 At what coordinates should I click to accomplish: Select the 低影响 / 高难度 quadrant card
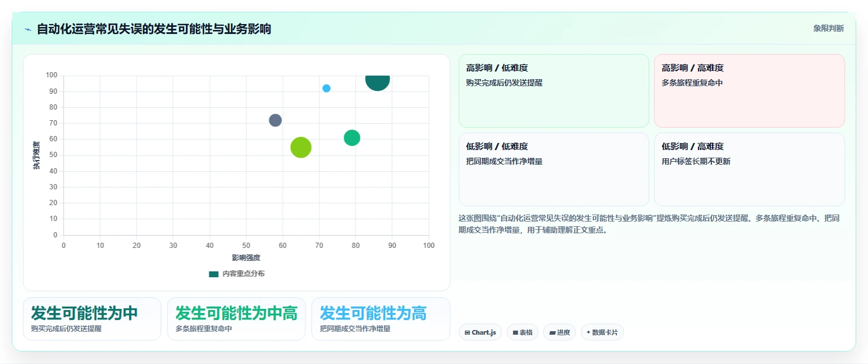pyautogui.click(x=750, y=169)
